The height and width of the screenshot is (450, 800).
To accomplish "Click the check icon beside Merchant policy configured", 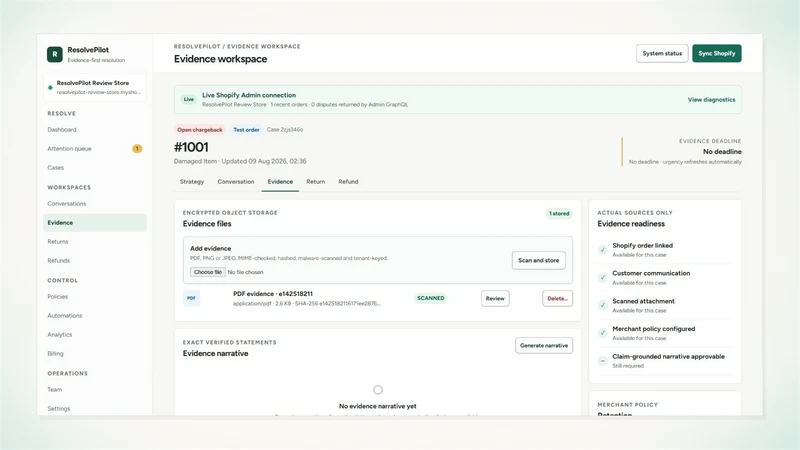I will pyautogui.click(x=603, y=333).
